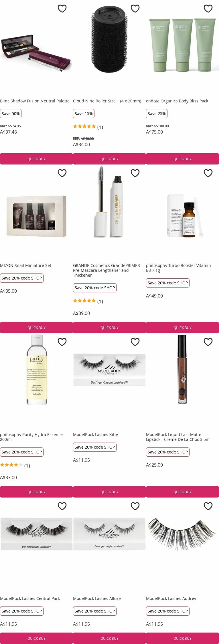Open Cloud Nine Roller Size 1 product link
The width and height of the screenshot is (219, 644).
point(107,101)
